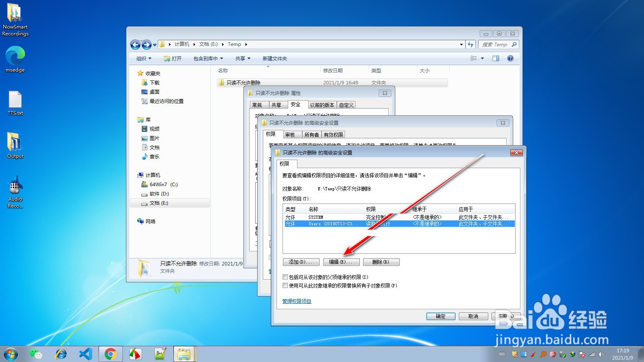The width and height of the screenshot is (644, 362).
Task: Switch to 自定义 tab in properties
Action: [x=346, y=105]
